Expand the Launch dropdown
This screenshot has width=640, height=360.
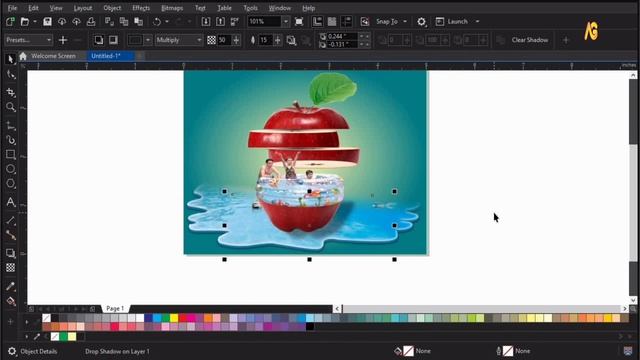point(477,22)
